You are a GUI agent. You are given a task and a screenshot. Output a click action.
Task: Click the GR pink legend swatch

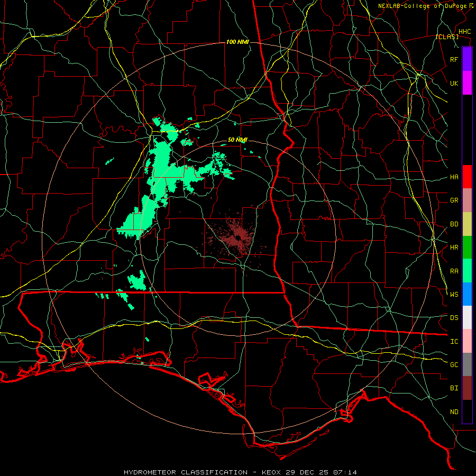coord(467,200)
